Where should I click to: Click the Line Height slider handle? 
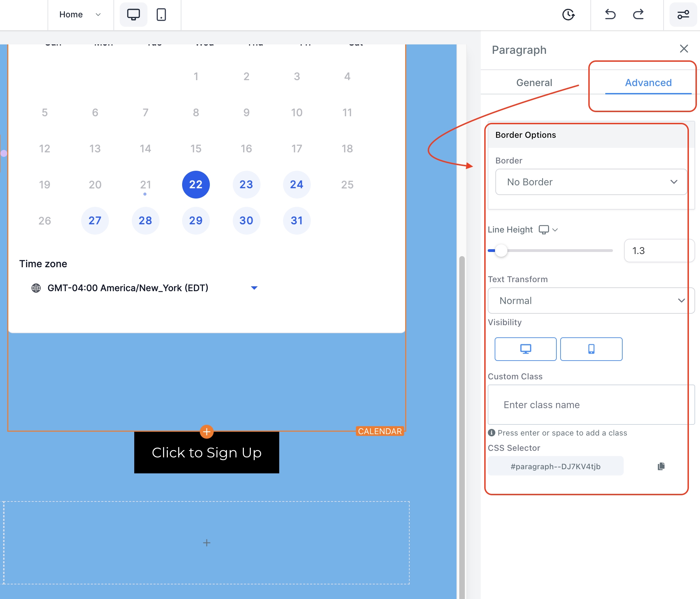coord(501,251)
